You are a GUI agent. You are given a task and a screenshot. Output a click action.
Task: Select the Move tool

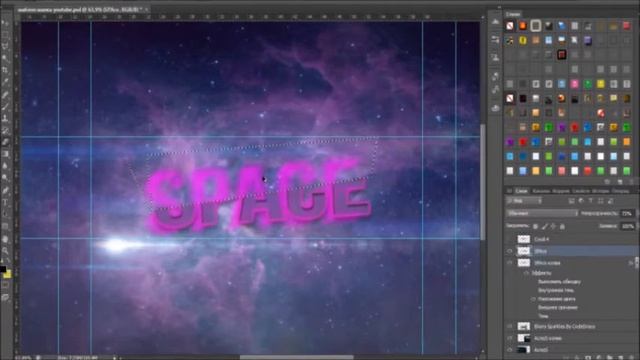[x=5, y=22]
